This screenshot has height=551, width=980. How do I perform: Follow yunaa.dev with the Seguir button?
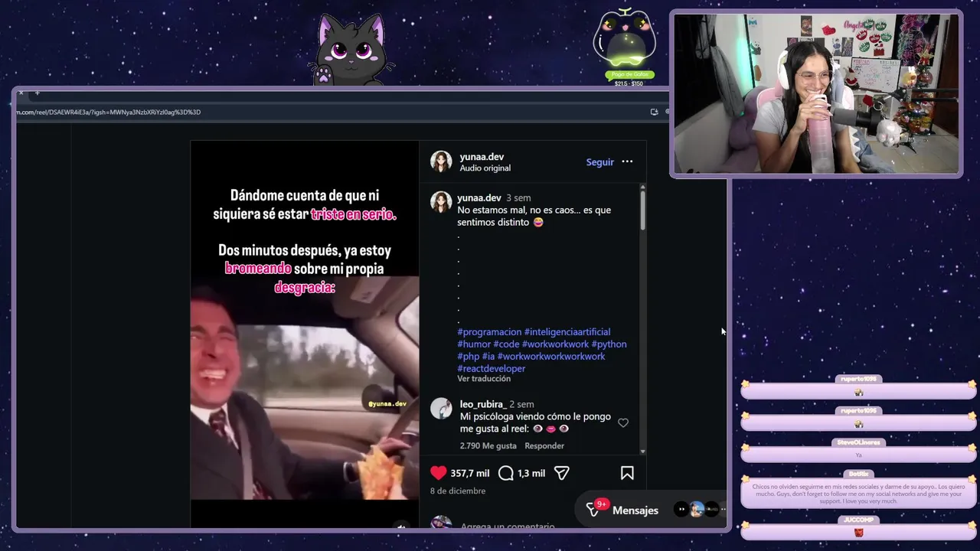[x=599, y=161]
